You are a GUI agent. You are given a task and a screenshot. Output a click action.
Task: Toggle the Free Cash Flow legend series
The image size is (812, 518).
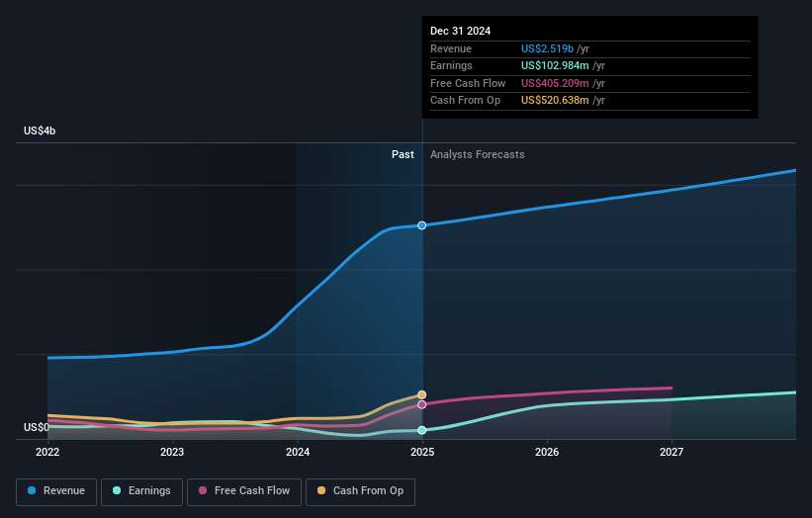pyautogui.click(x=244, y=491)
